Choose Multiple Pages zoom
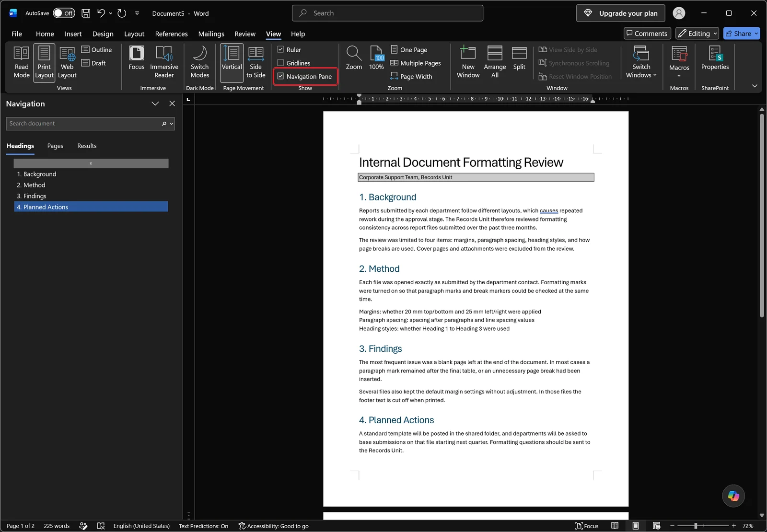The height and width of the screenshot is (532, 767). [416, 63]
